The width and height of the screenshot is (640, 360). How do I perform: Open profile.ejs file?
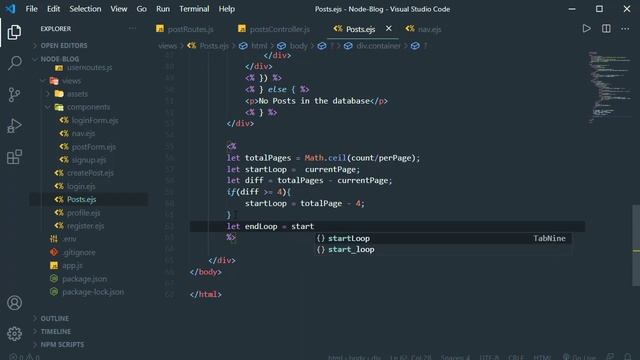[83, 213]
